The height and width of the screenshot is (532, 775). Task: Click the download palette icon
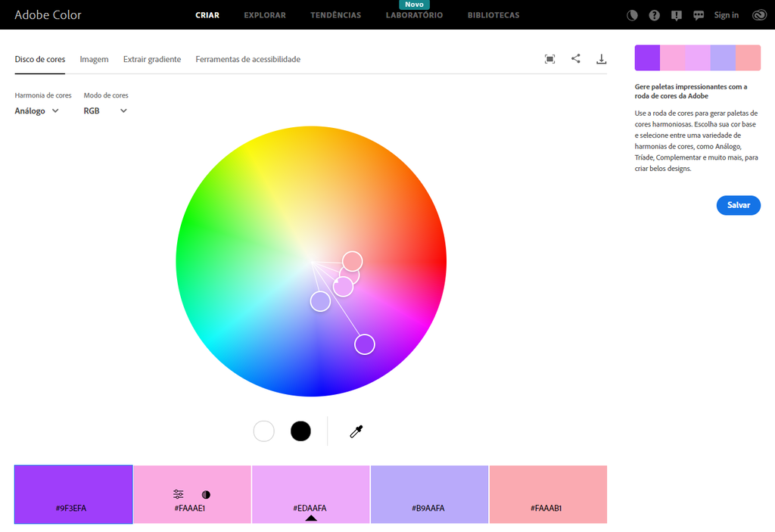(x=602, y=58)
